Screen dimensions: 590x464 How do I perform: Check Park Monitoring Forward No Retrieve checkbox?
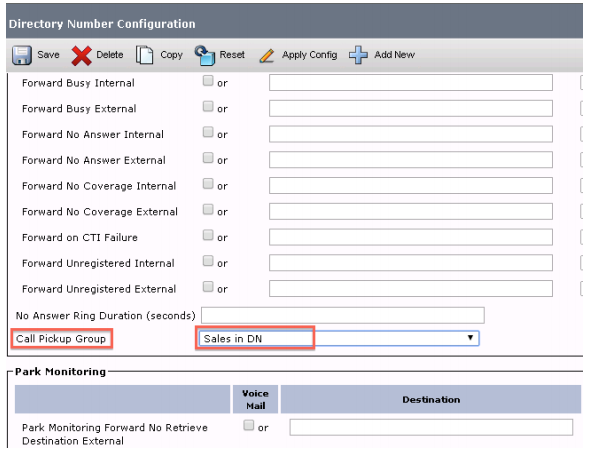[x=248, y=425]
